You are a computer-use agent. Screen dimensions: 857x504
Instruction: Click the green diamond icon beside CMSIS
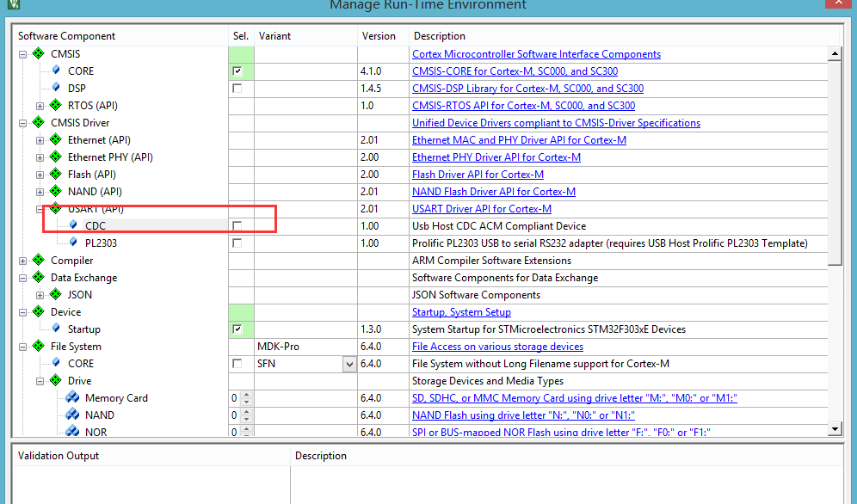[x=38, y=53]
